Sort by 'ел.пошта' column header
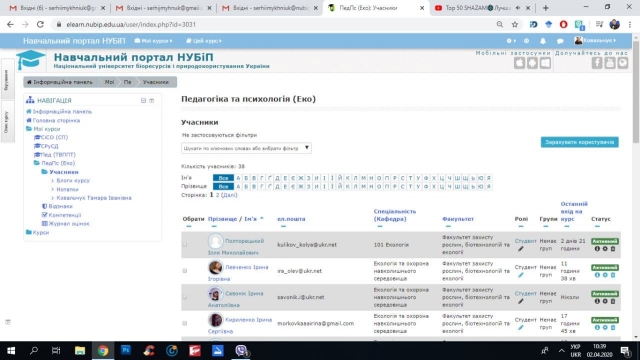The height and width of the screenshot is (360, 640). click(291, 219)
